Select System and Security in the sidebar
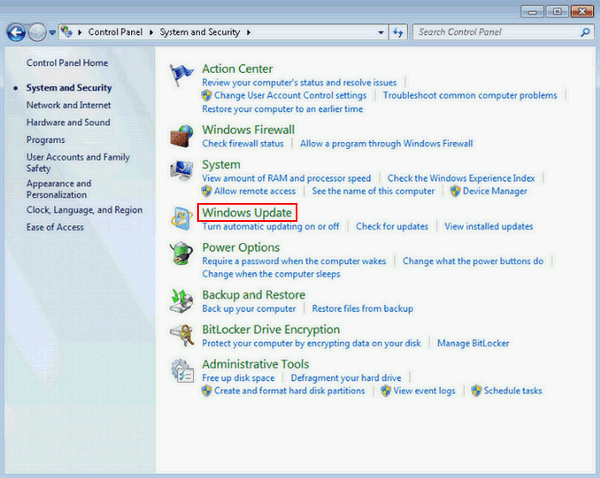Screen dimensions: 600x478 point(69,88)
